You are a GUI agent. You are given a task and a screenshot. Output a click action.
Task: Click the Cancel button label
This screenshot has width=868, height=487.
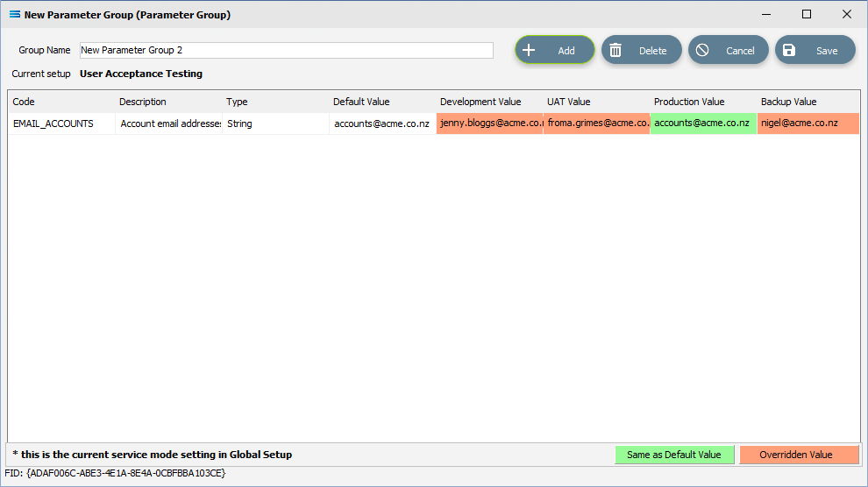(x=740, y=51)
